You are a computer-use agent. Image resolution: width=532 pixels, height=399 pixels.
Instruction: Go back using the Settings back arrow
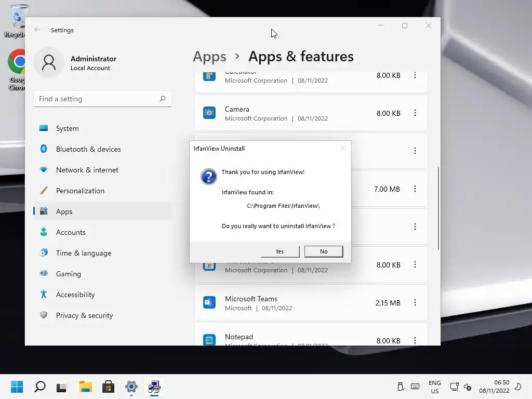[37, 30]
